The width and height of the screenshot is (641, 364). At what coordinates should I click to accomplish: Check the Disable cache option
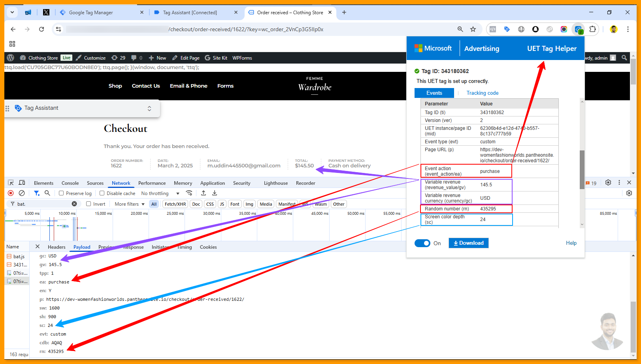tap(102, 193)
